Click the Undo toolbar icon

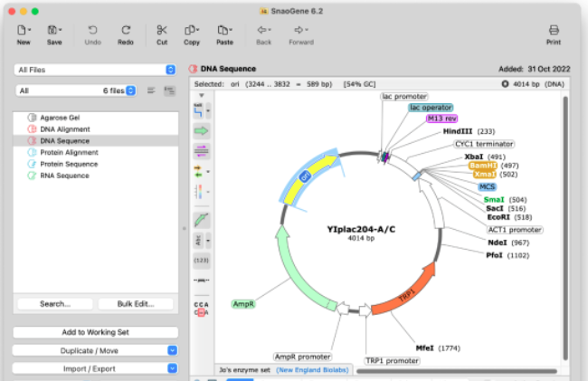[x=92, y=30]
